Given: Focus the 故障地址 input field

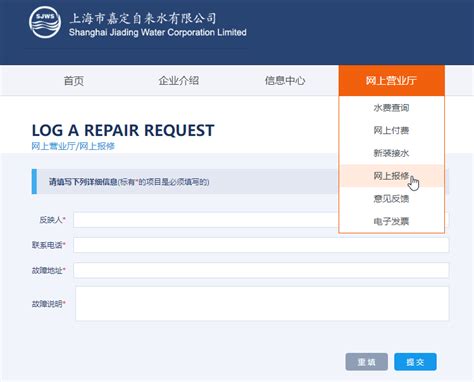Looking at the screenshot, I should point(261,270).
